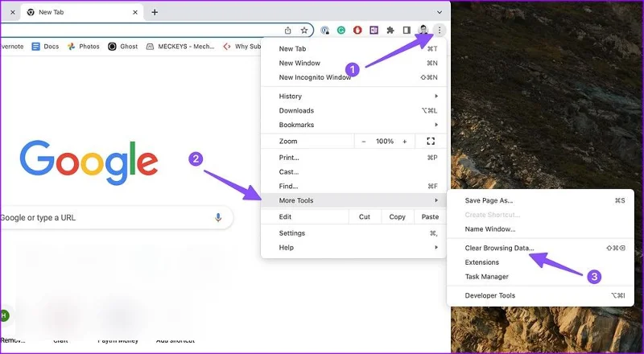Open Extensions from More Tools submenu
Viewport: 644px width, 354px height.
tap(540, 262)
